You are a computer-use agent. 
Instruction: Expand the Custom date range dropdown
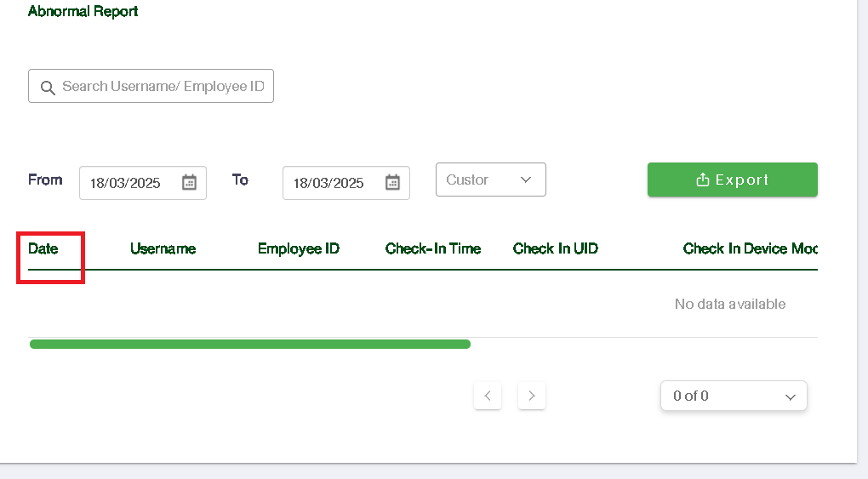(490, 180)
